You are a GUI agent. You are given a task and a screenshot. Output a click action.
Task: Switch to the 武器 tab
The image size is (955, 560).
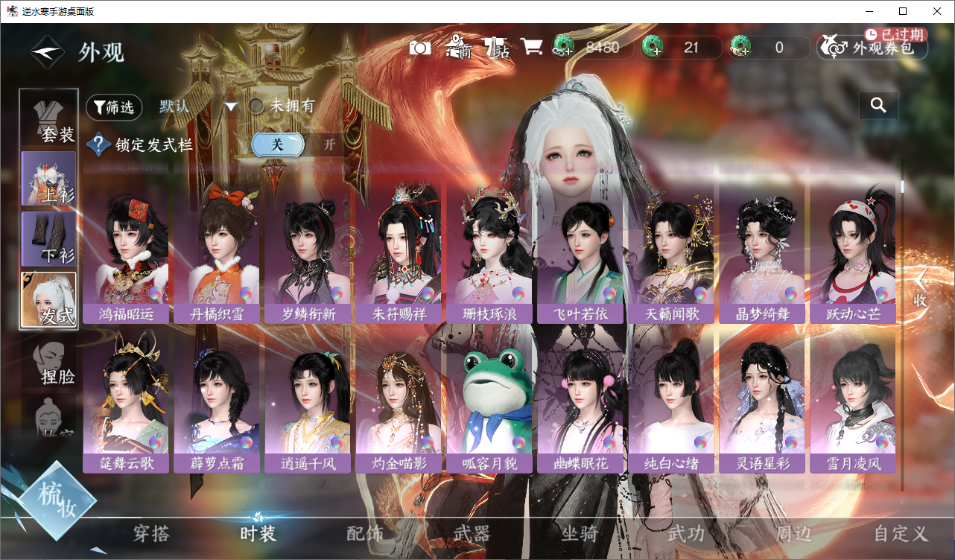472,533
